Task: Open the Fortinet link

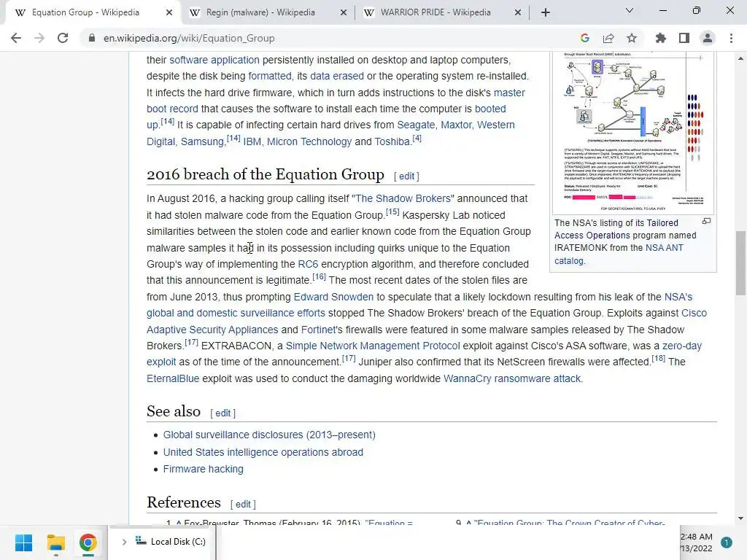Action: coord(318,330)
